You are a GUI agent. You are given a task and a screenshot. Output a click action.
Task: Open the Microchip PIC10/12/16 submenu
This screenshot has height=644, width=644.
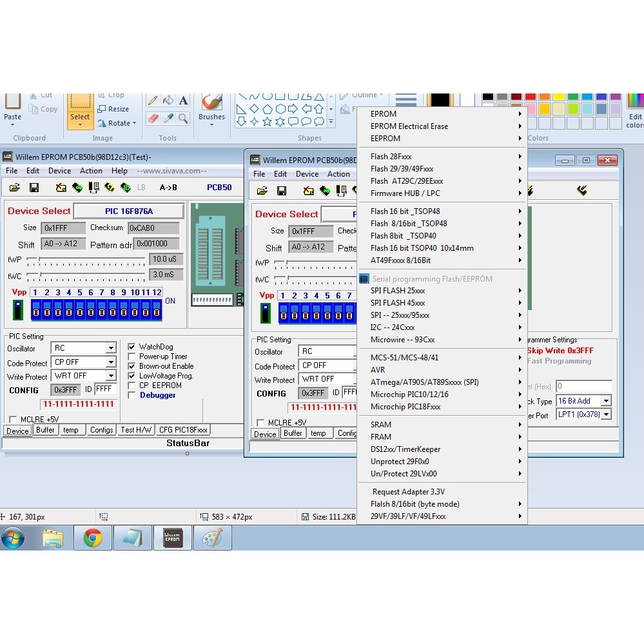point(442,395)
